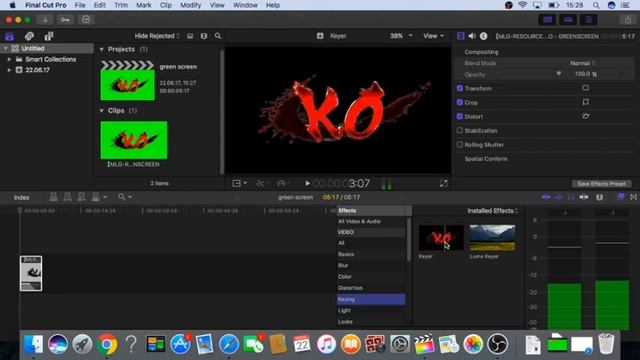The height and width of the screenshot is (360, 640).
Task: Show the audio inspector speaker icon
Action: click(x=472, y=36)
